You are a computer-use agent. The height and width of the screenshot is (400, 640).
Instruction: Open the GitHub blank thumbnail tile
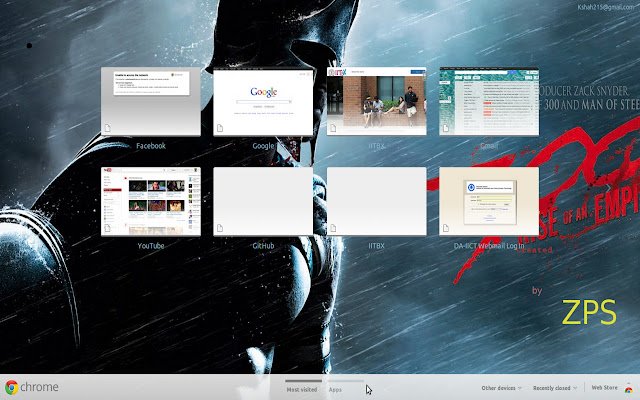point(263,201)
